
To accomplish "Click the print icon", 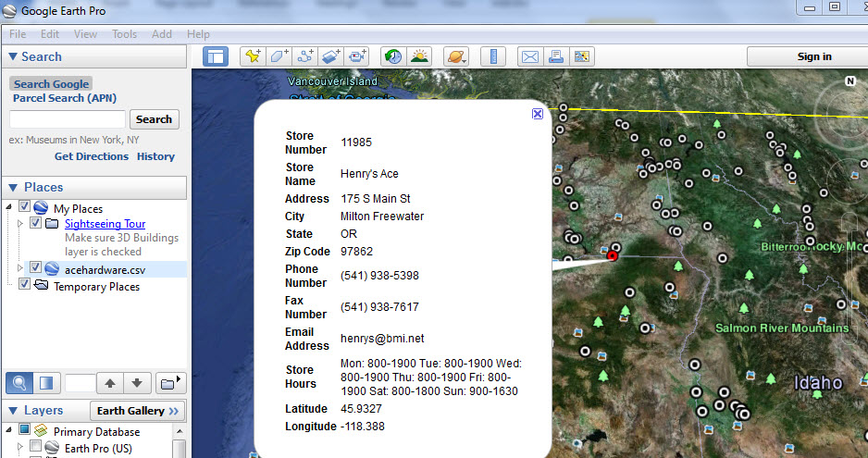I will 556,56.
